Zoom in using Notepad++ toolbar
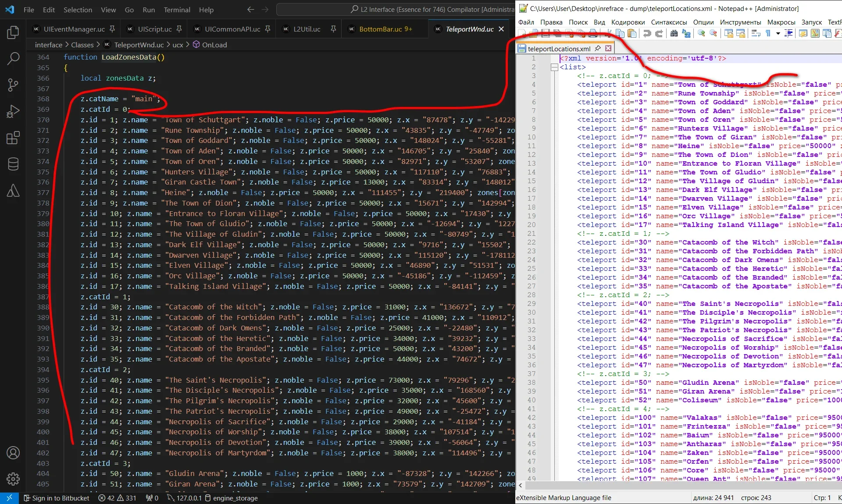The image size is (842, 504). pos(701,33)
